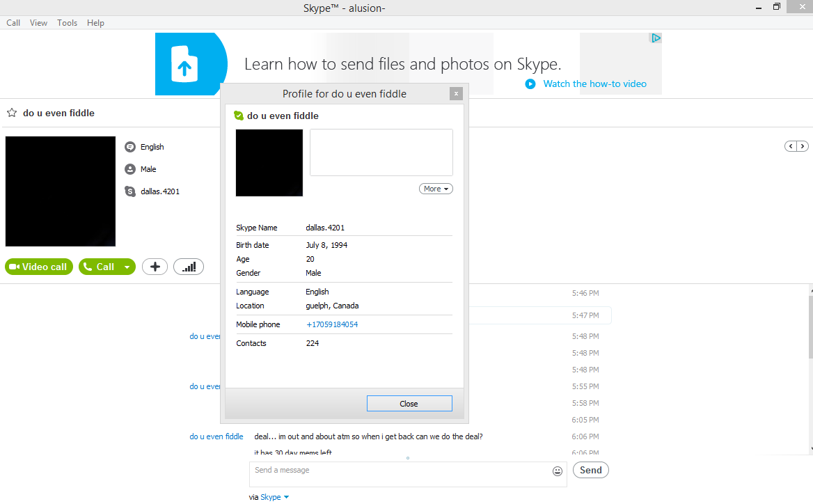Select Skype Name value dallas.4201 in profile
813x504 pixels.
click(x=325, y=228)
